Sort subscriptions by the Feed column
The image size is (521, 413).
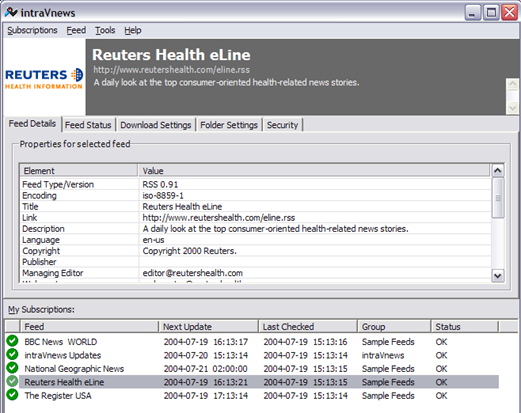pyautogui.click(x=89, y=327)
